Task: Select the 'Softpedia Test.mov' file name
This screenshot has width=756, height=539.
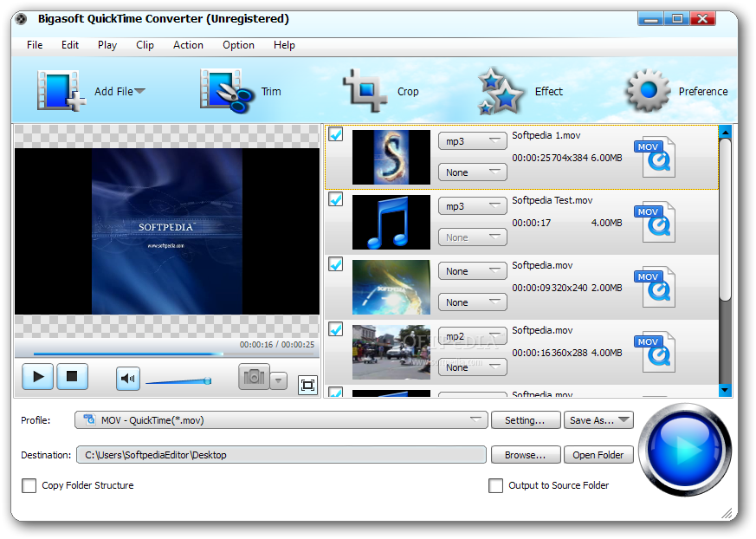Action: [552, 200]
